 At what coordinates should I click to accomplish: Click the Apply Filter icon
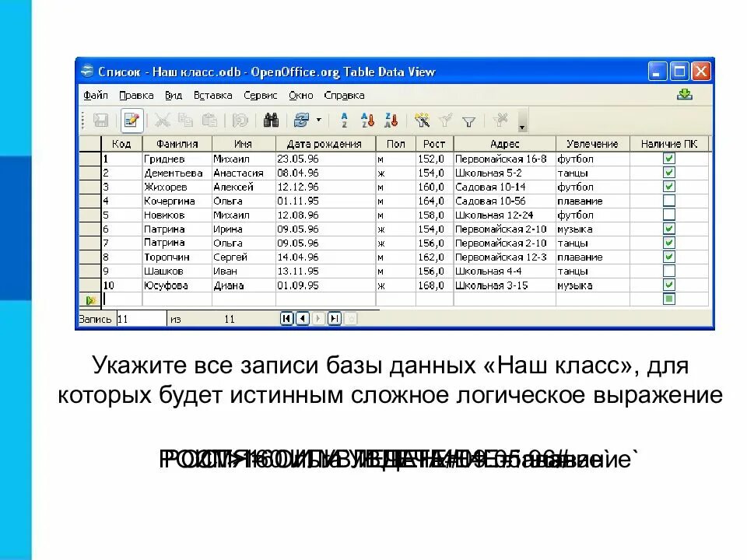[445, 121]
